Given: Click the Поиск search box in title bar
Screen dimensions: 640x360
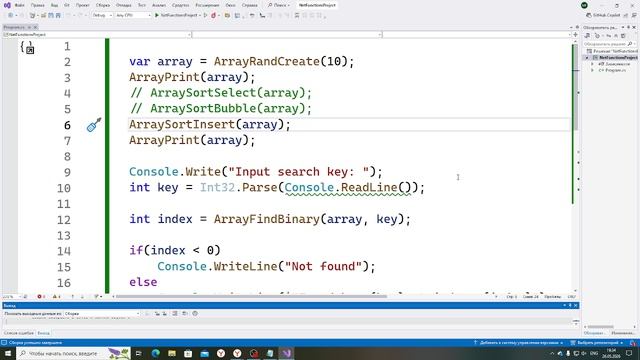Looking at the screenshot, I should coord(279,5).
